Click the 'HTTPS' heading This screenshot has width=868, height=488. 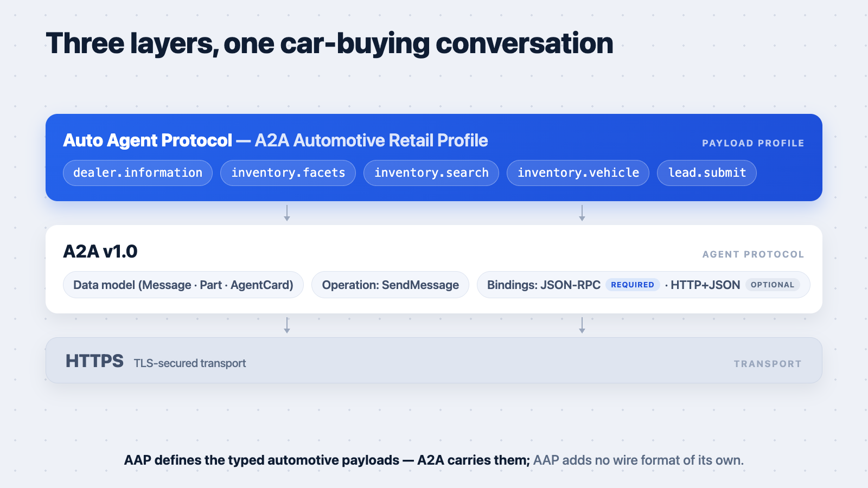[x=94, y=361]
